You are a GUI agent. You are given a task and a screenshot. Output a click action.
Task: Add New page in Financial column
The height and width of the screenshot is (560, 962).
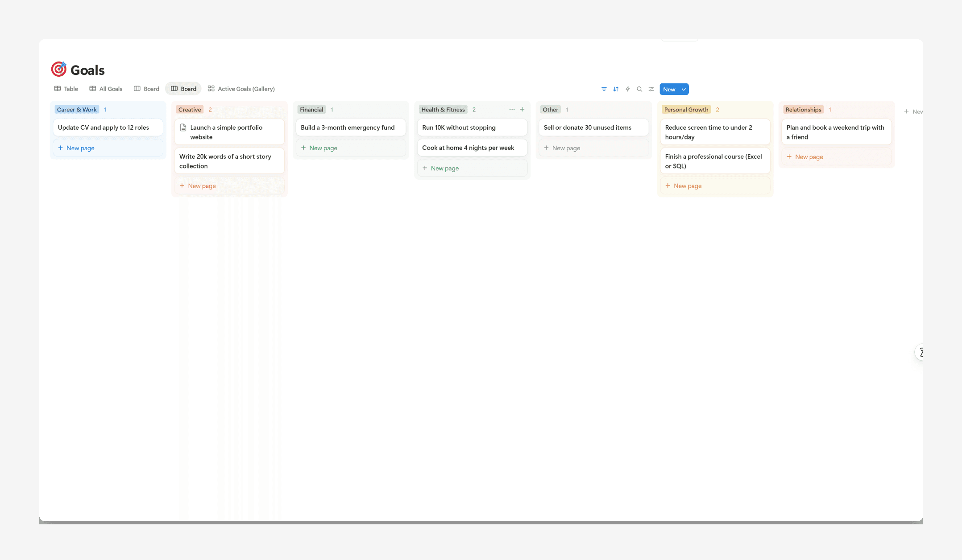click(323, 148)
